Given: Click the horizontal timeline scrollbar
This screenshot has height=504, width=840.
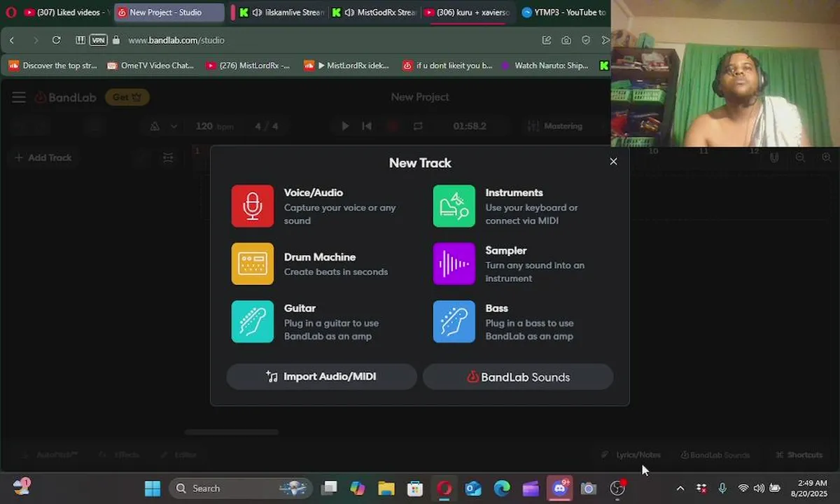Looking at the screenshot, I should (x=232, y=432).
